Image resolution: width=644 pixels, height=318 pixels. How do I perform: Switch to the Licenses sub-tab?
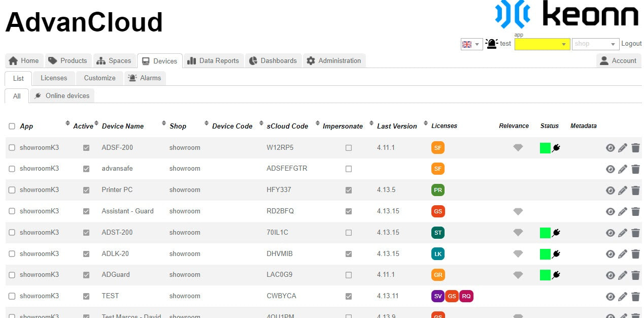pyautogui.click(x=54, y=78)
